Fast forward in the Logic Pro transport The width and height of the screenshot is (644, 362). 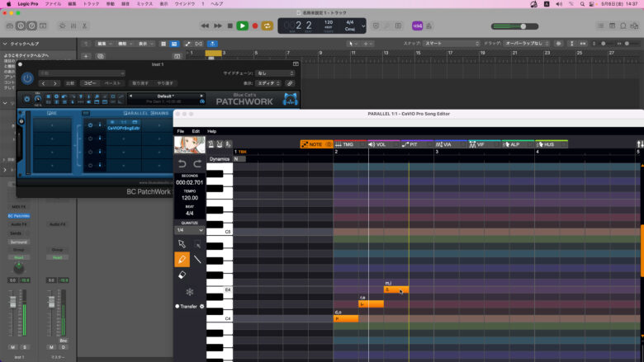tap(218, 26)
